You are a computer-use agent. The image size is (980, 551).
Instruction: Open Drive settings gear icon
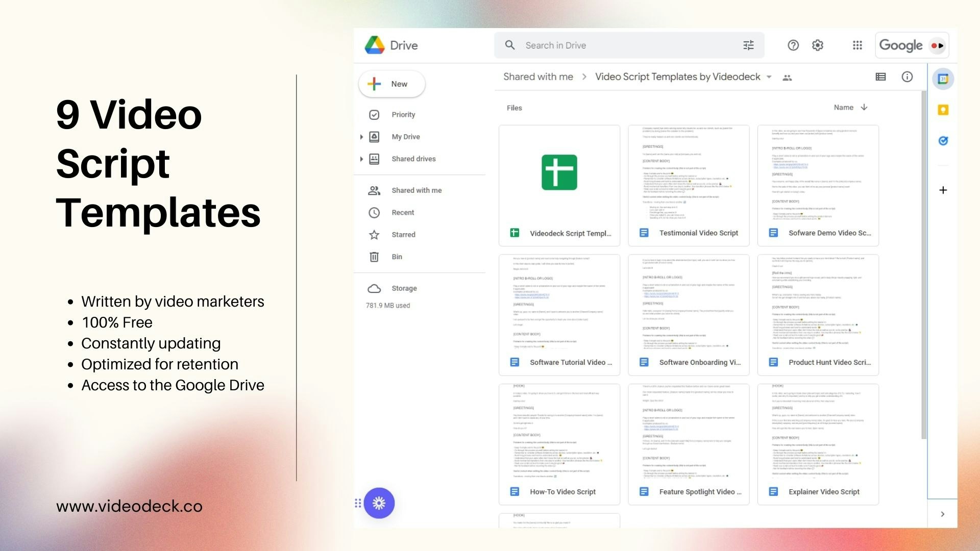coord(818,45)
